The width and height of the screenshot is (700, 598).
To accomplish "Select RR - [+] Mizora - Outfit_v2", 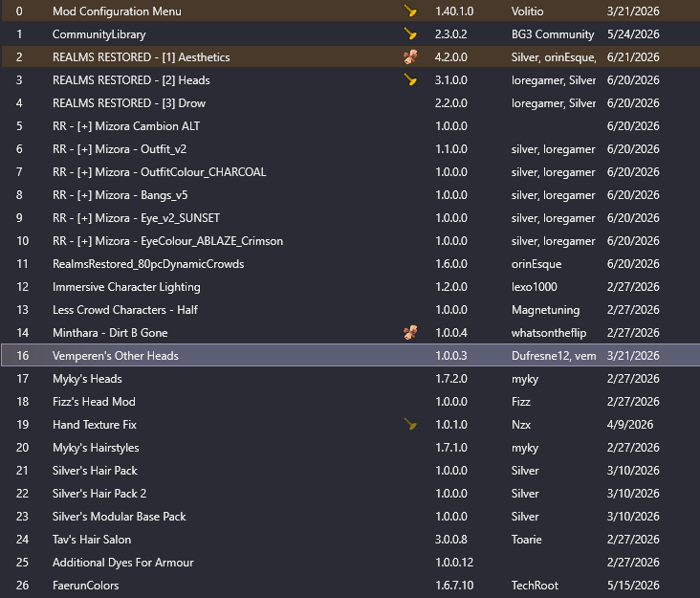I will [x=120, y=149].
